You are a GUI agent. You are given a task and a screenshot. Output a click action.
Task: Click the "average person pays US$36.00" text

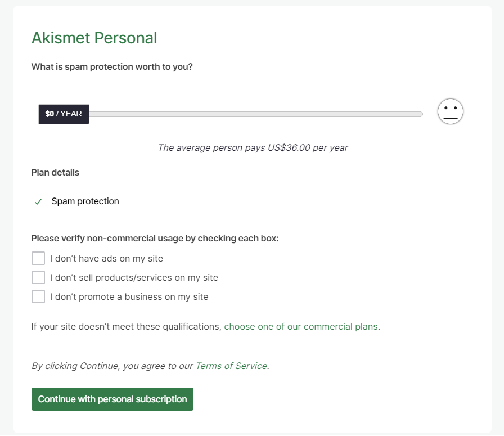coord(253,148)
